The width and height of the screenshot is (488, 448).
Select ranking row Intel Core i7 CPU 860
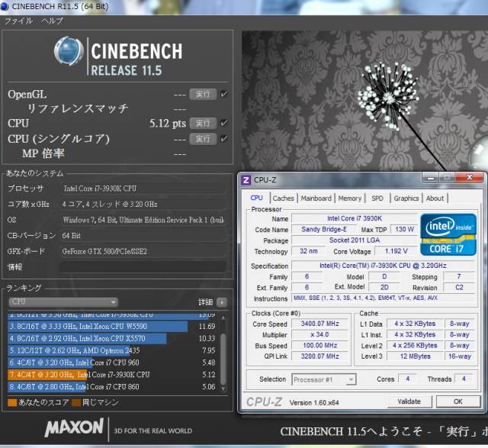pos(112,387)
